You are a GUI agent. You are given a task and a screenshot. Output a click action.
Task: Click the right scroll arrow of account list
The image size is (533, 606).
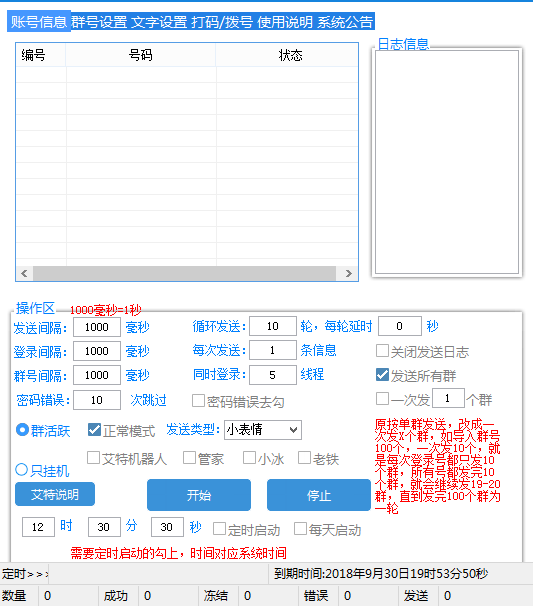click(349, 273)
